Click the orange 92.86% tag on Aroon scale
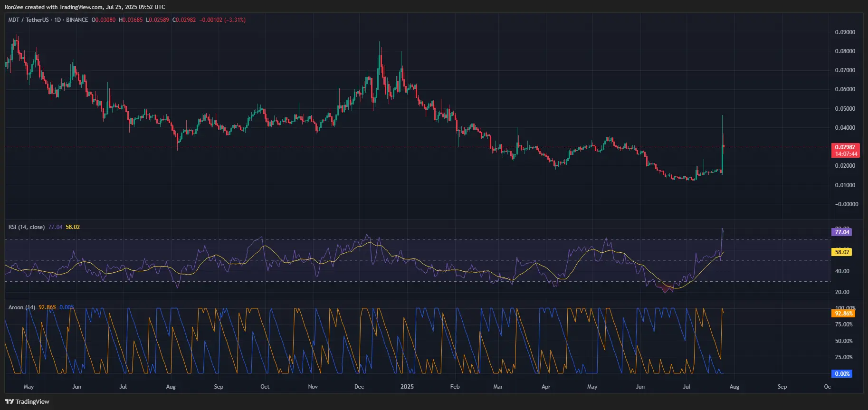 [x=843, y=314]
